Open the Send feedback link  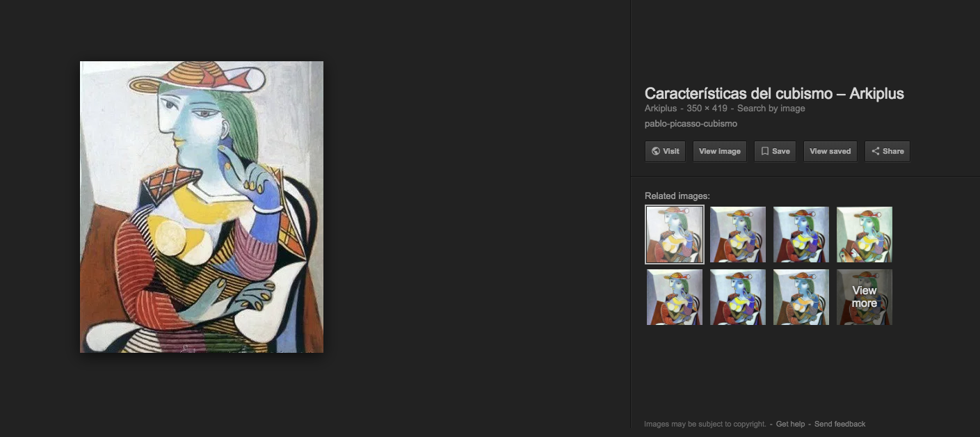click(840, 424)
